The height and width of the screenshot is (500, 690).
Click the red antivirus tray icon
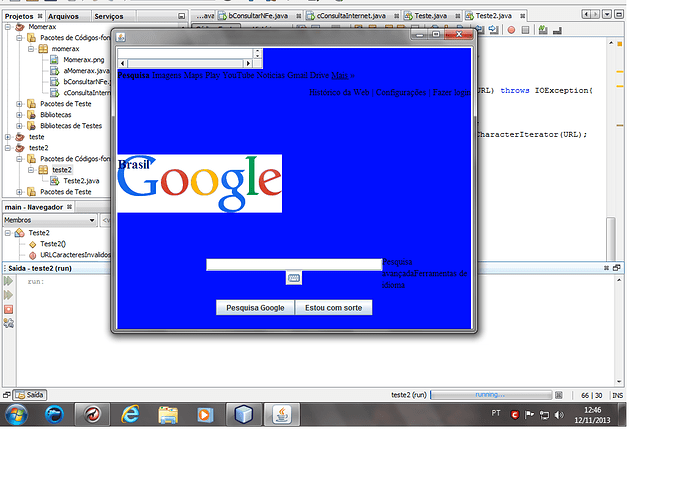click(514, 415)
